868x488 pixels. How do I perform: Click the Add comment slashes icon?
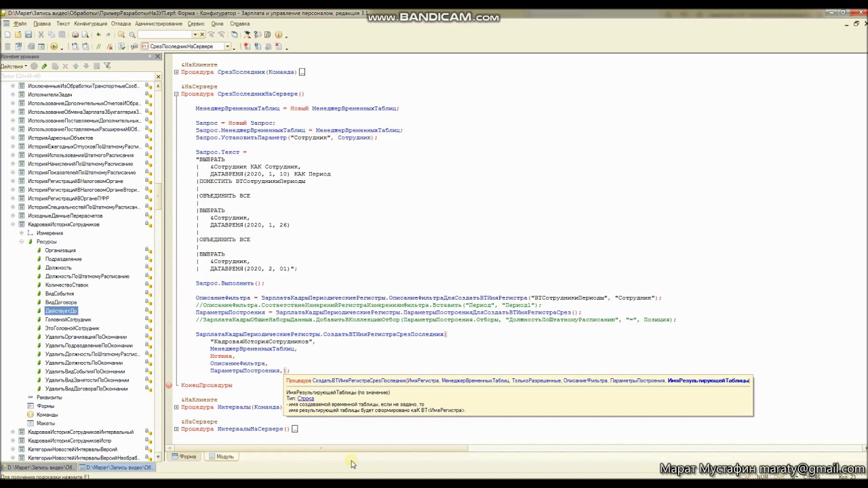click(98, 47)
